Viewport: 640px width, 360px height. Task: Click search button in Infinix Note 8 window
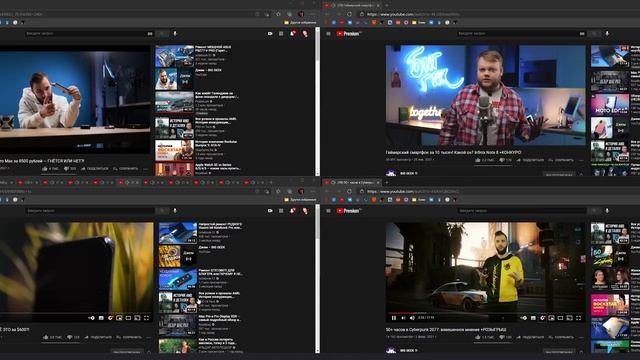tap(595, 33)
